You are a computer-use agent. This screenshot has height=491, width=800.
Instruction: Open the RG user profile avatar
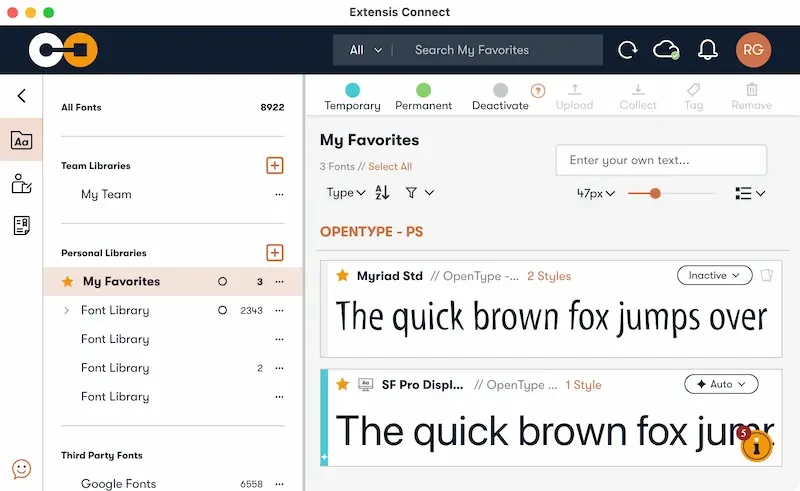tap(753, 50)
